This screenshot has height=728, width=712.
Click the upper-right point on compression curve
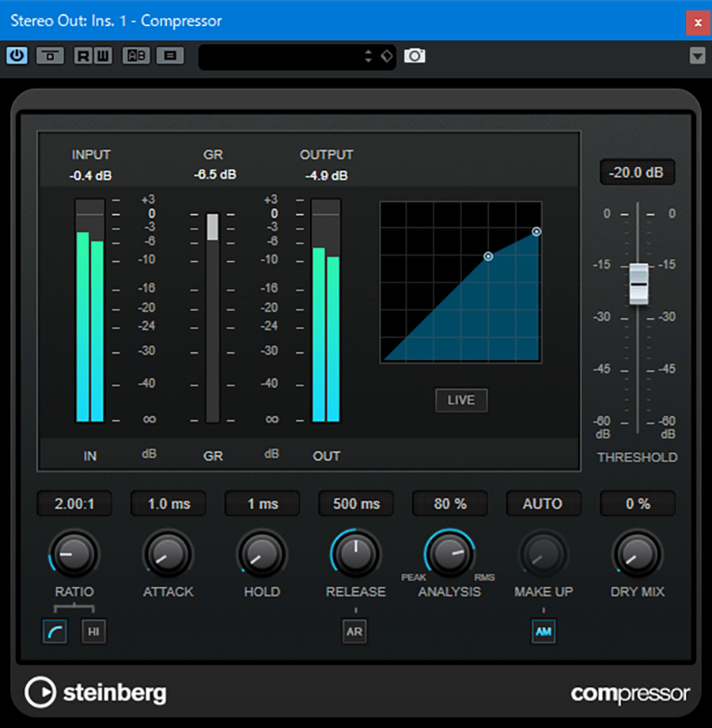[536, 231]
